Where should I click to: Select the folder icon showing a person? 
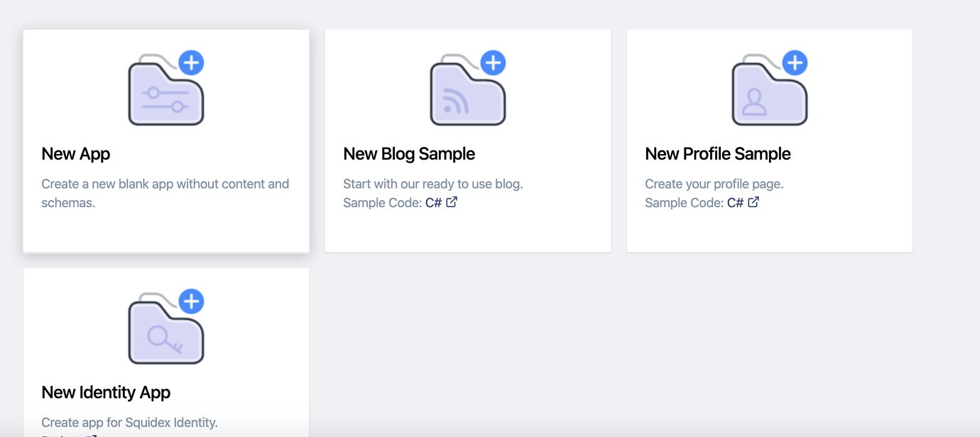point(769,88)
